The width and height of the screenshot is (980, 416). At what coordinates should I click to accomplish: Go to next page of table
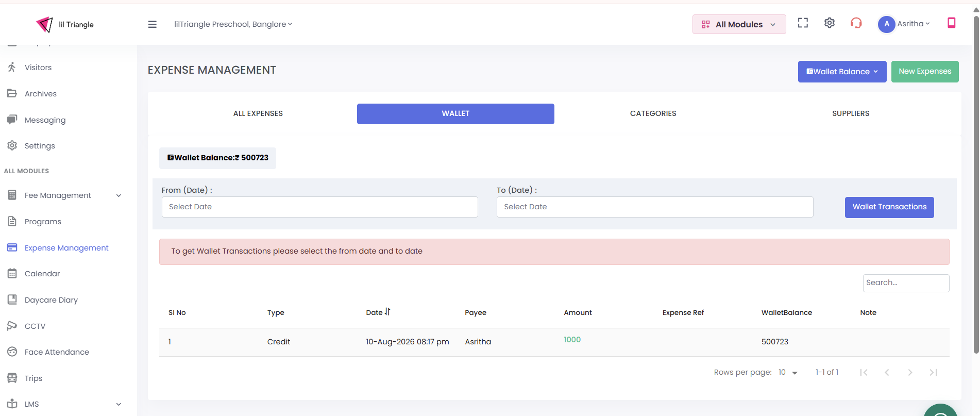coord(910,372)
